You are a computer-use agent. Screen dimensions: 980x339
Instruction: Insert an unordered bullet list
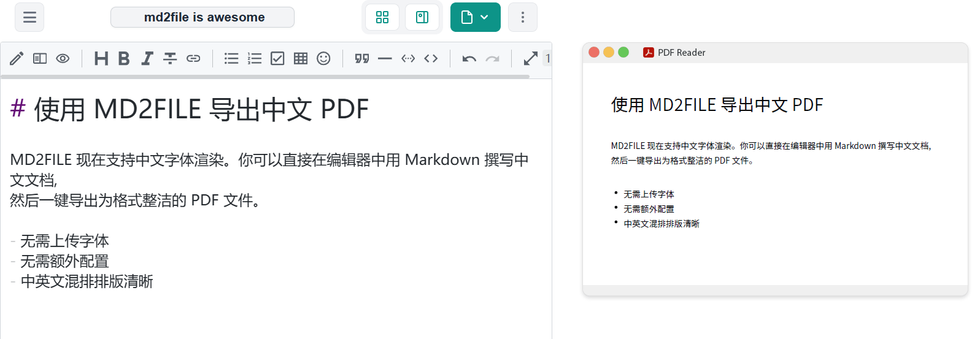(231, 58)
